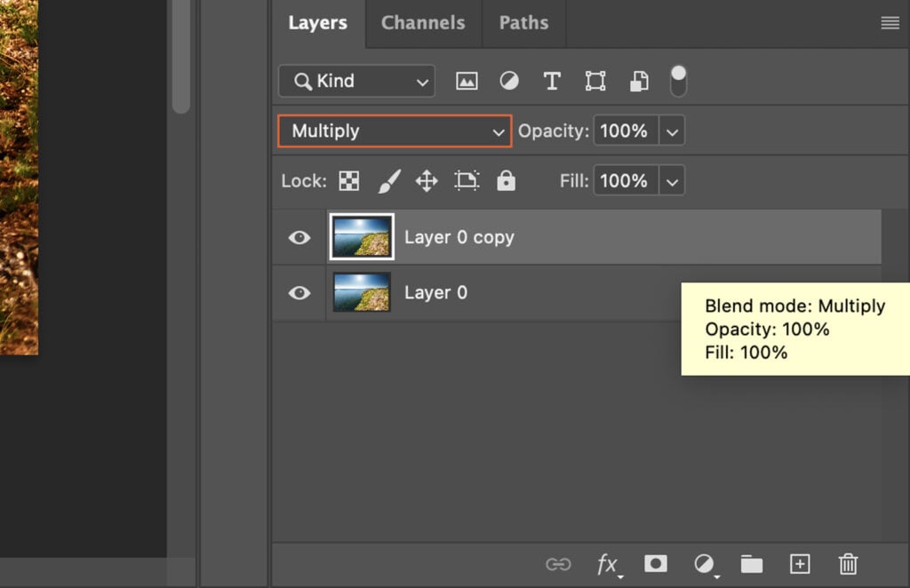Open the blend mode Multiply dropdown
The height and width of the screenshot is (588, 910).
click(394, 131)
